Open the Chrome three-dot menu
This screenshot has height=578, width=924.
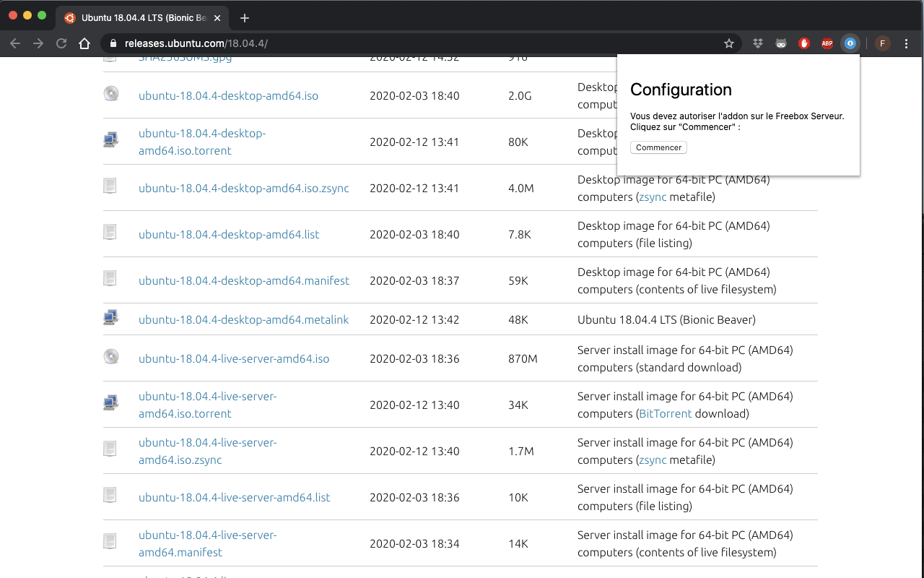coord(907,43)
